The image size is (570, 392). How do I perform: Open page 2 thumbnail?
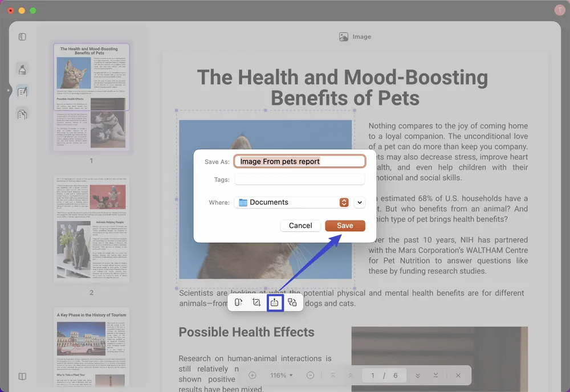[x=91, y=229]
